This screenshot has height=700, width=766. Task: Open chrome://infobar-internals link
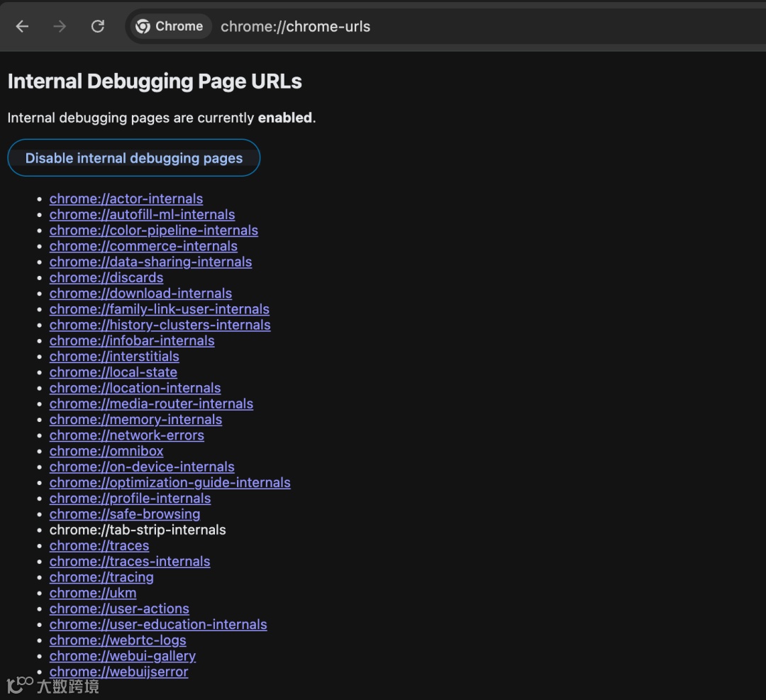pyautogui.click(x=132, y=340)
